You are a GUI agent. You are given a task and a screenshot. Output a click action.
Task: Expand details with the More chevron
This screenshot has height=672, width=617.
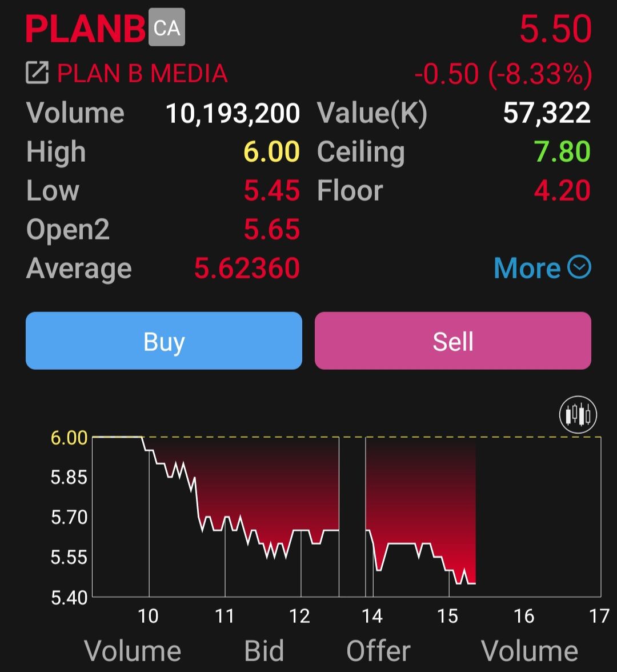pyautogui.click(x=579, y=267)
